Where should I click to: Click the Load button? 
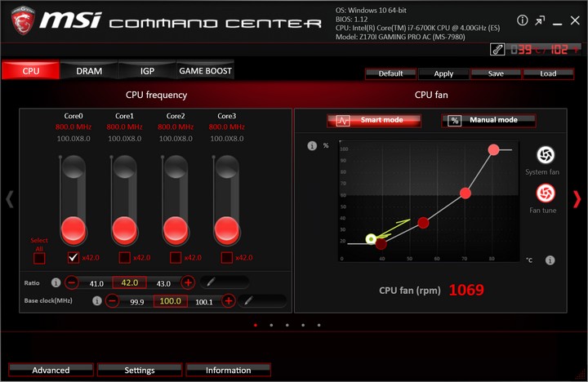548,73
